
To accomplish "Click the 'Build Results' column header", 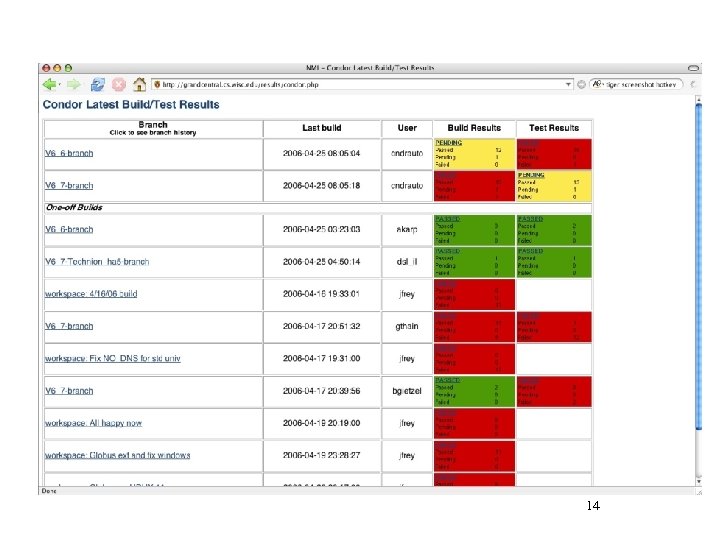I will point(474,128).
